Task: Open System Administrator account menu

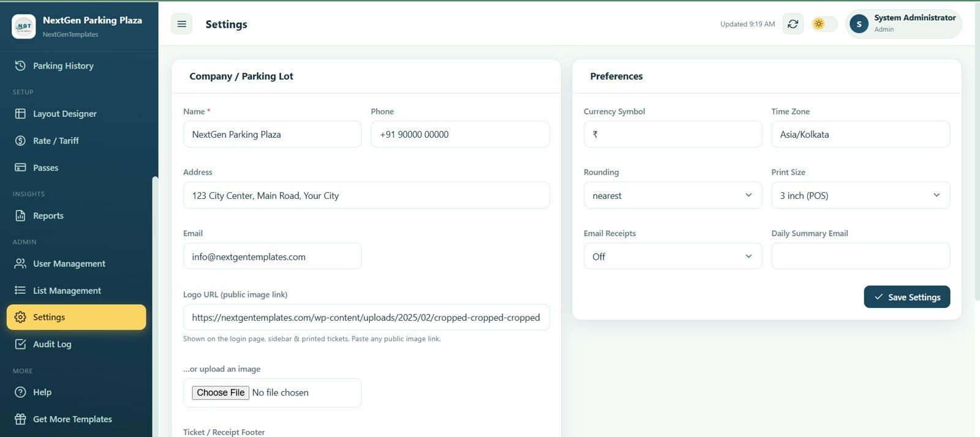Action: (903, 24)
